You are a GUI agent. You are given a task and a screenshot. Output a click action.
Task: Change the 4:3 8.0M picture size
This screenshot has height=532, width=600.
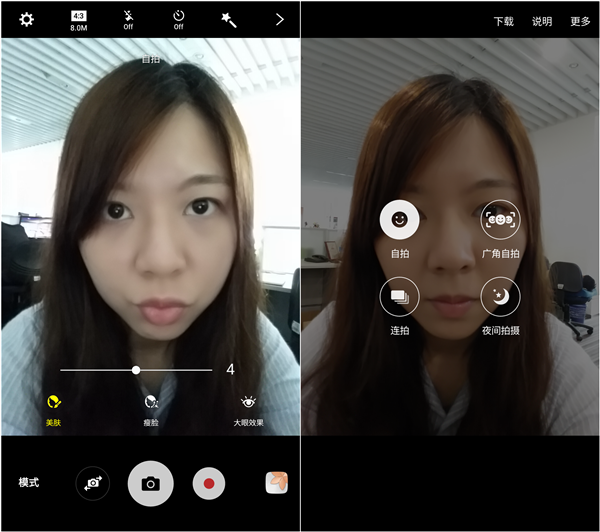pyautogui.click(x=79, y=20)
